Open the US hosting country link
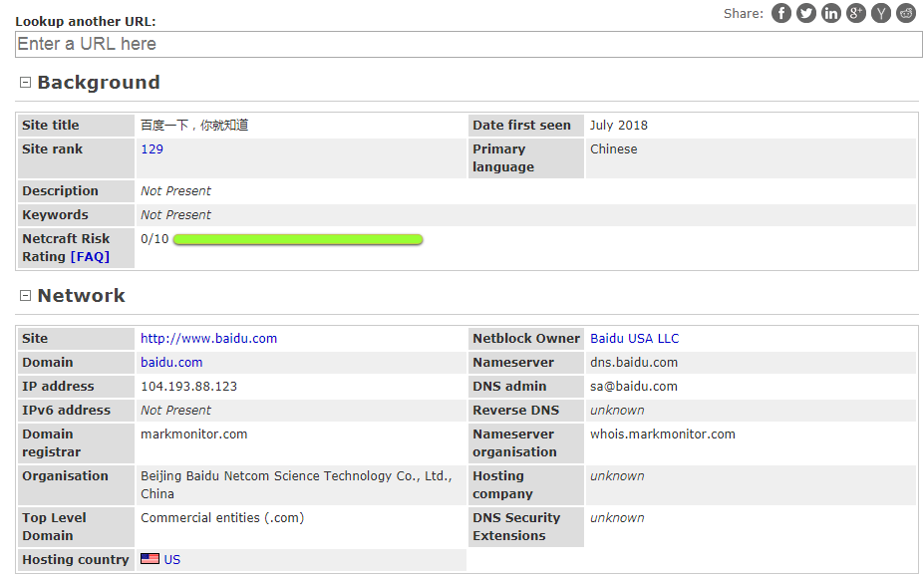 click(172, 560)
